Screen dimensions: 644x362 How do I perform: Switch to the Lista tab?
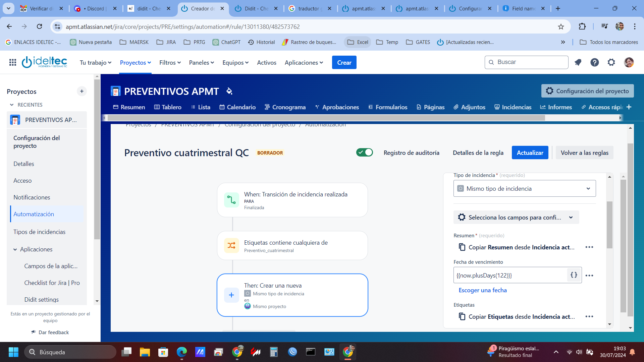[x=201, y=107]
